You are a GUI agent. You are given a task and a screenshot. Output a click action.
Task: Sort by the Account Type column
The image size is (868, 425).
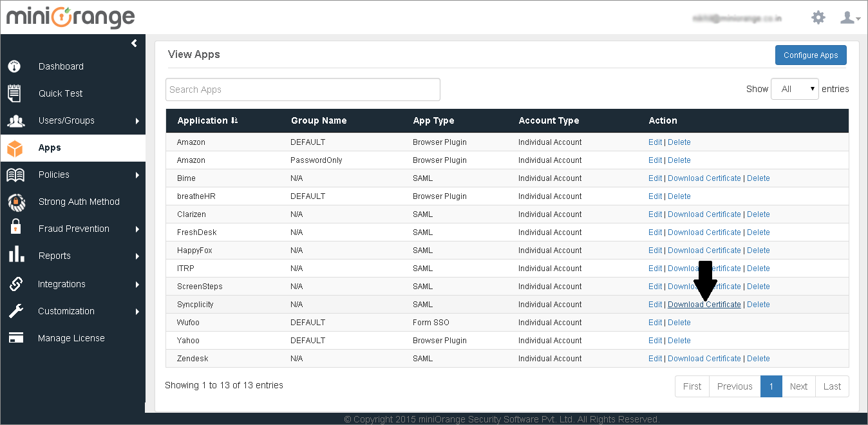(549, 120)
